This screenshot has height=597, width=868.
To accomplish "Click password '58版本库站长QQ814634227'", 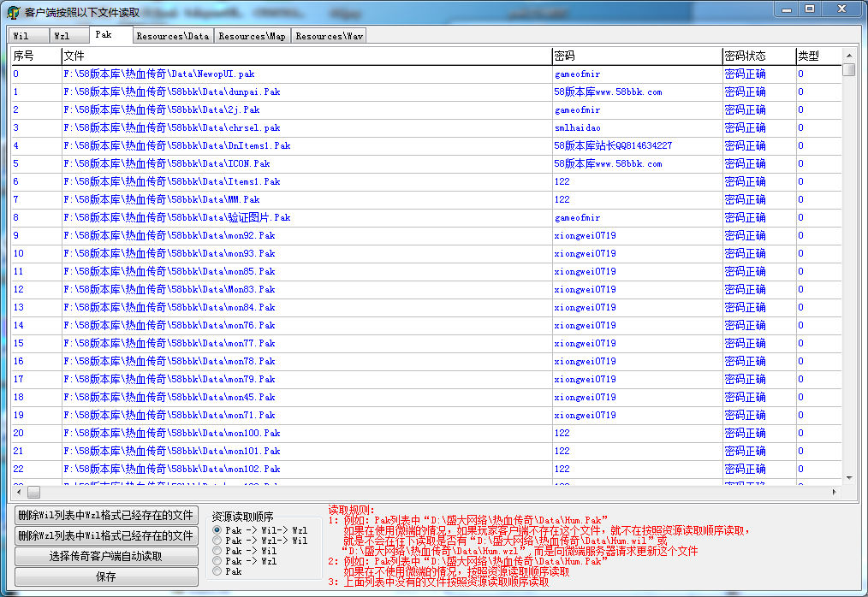I will (x=613, y=145).
